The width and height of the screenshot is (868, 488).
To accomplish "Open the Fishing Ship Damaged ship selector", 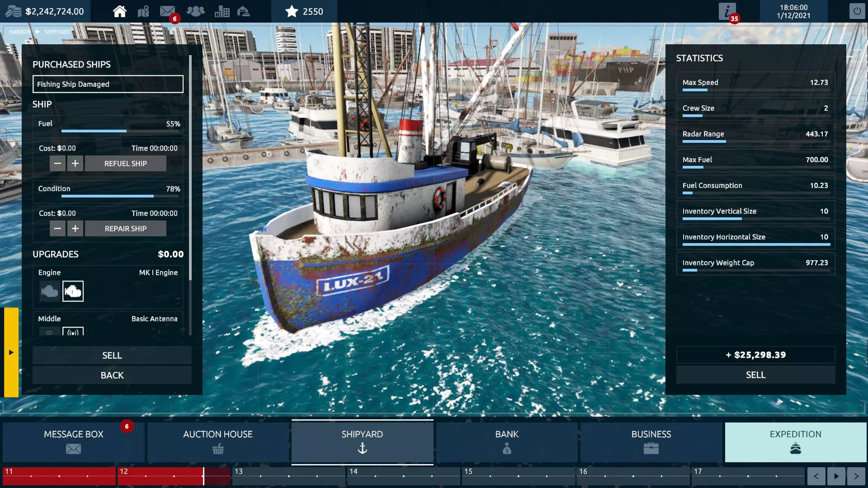I will click(x=108, y=84).
